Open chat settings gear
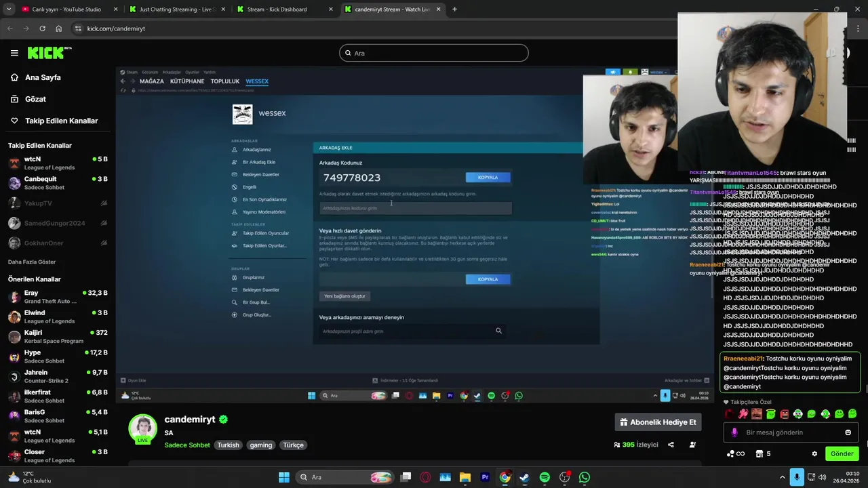This screenshot has width=868, height=488. point(814,453)
